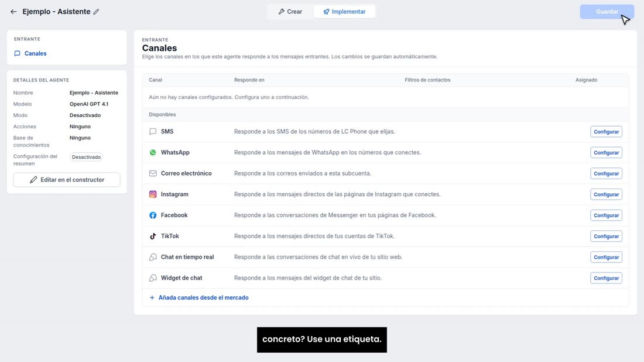Image resolution: width=644 pixels, height=362 pixels.
Task: Click the Guardar button
Action: click(607, 12)
